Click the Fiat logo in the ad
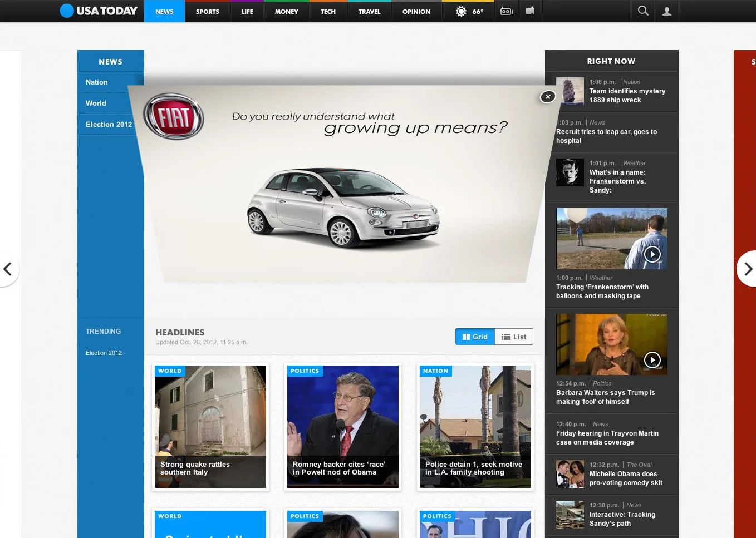 [174, 116]
